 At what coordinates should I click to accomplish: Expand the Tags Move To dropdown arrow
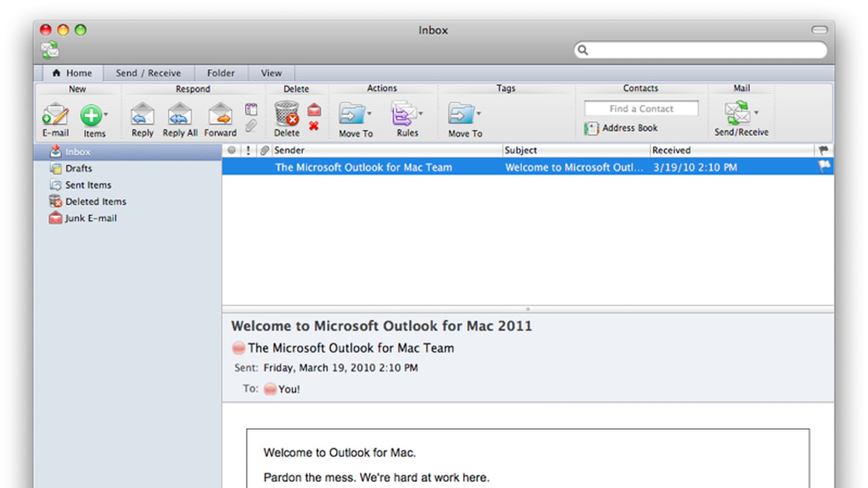pos(478,114)
